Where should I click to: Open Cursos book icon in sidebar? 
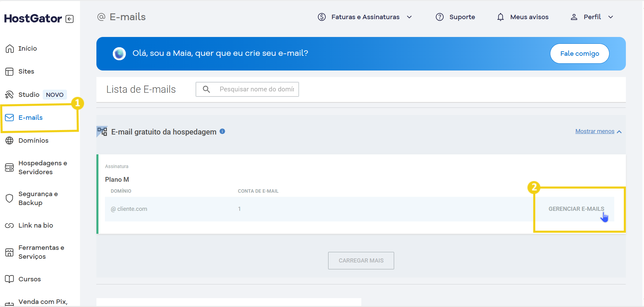pos(10,279)
